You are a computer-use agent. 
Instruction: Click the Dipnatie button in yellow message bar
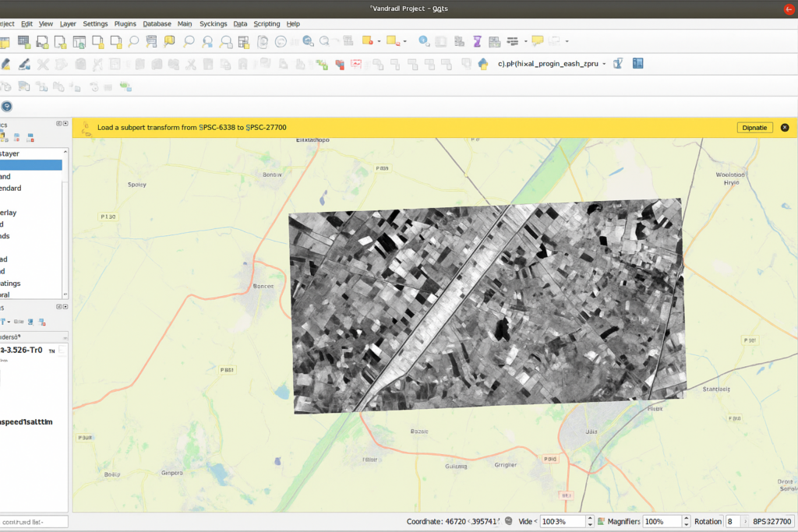[x=754, y=128]
